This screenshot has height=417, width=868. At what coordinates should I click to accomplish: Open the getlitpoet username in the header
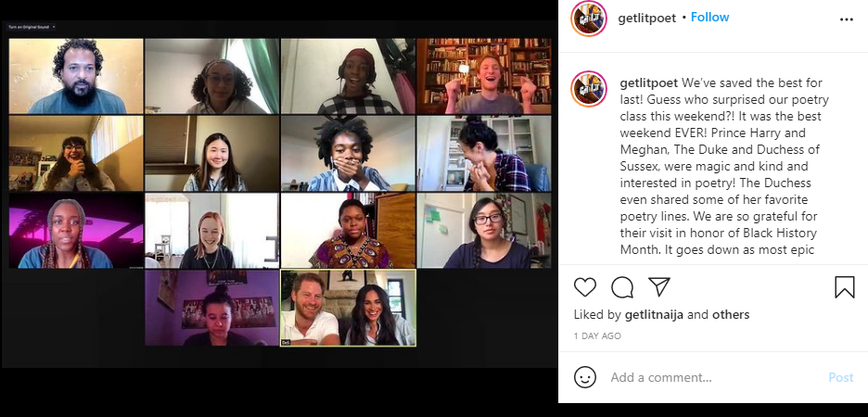[x=646, y=18]
